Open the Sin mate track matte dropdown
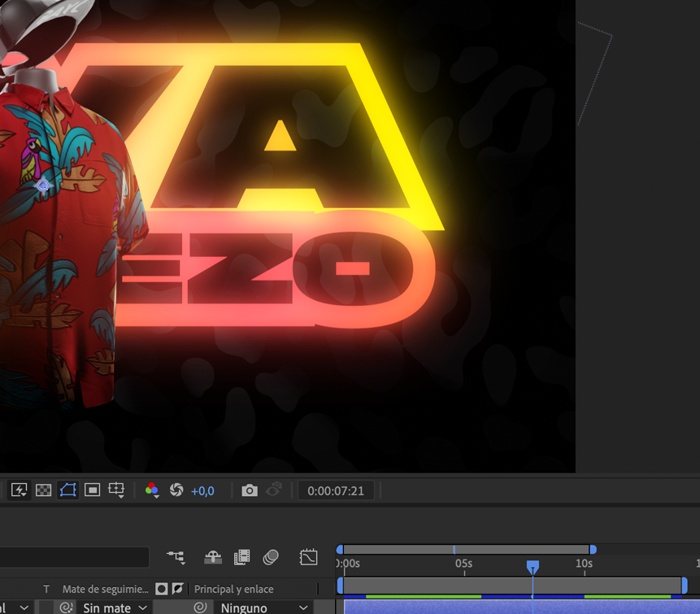Image resolution: width=700 pixels, height=614 pixels. 115,607
